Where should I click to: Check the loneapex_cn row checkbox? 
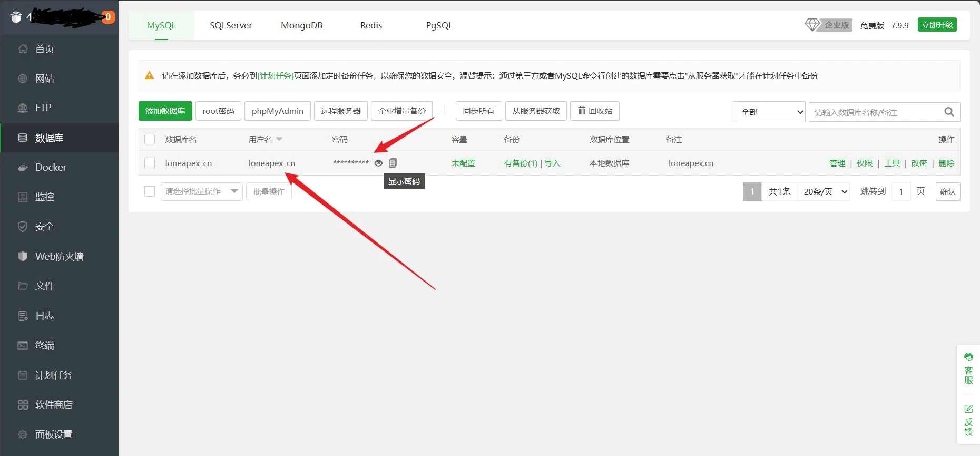(150, 163)
